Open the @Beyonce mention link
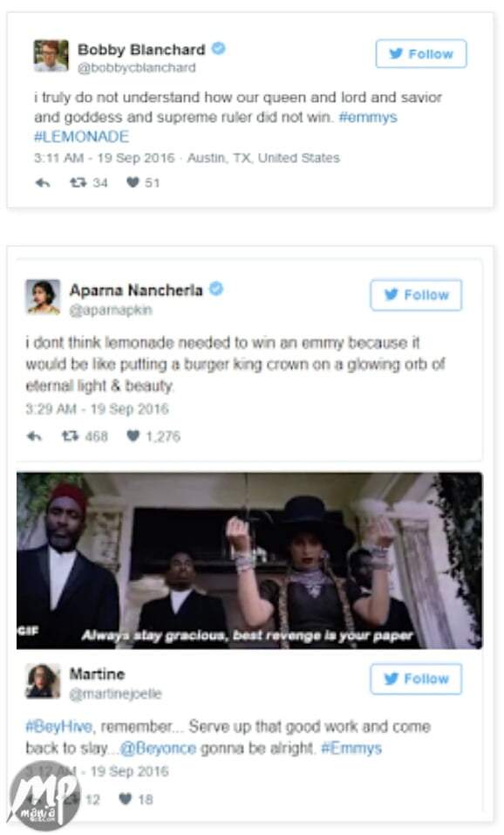Viewport: 504px width, 835px height. [x=158, y=749]
